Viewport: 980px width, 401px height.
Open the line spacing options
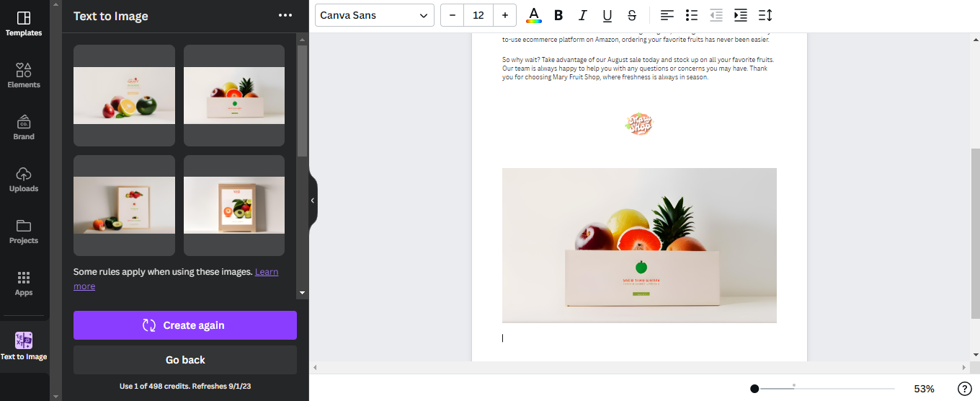[765, 15]
